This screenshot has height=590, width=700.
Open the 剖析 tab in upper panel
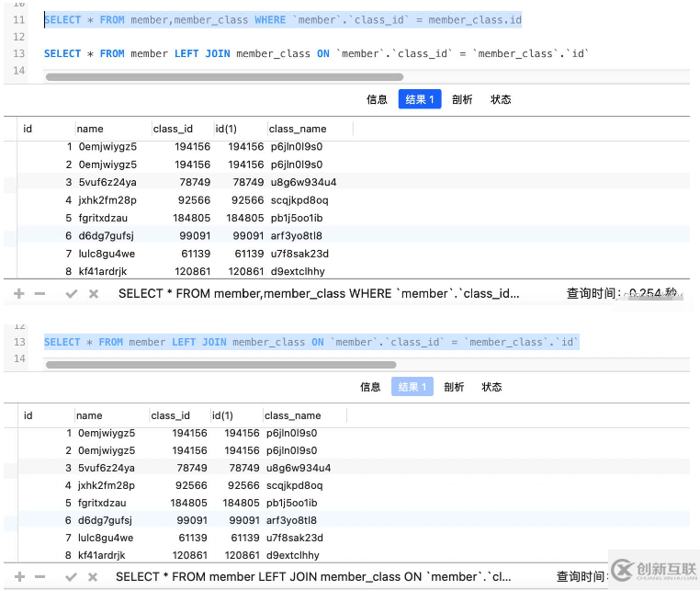462,100
